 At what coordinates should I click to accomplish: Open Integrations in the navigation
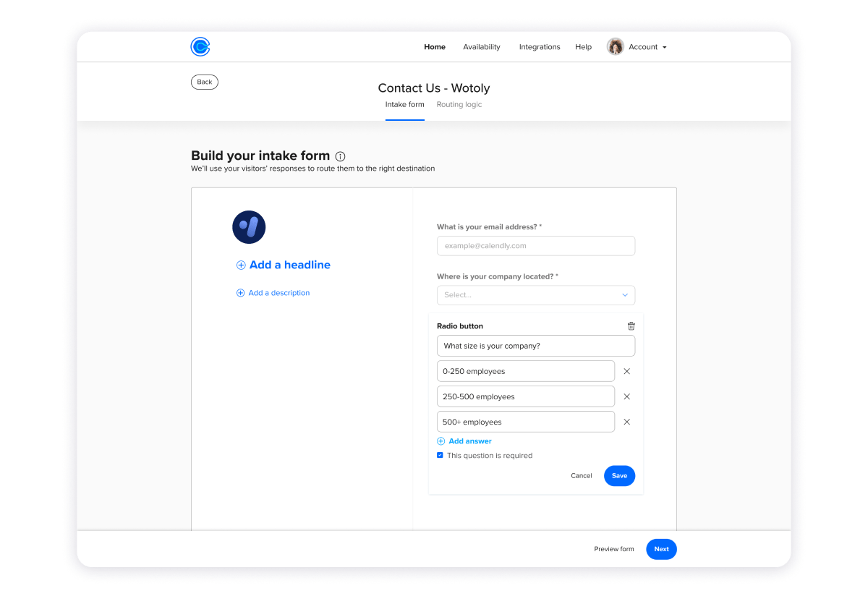point(540,47)
